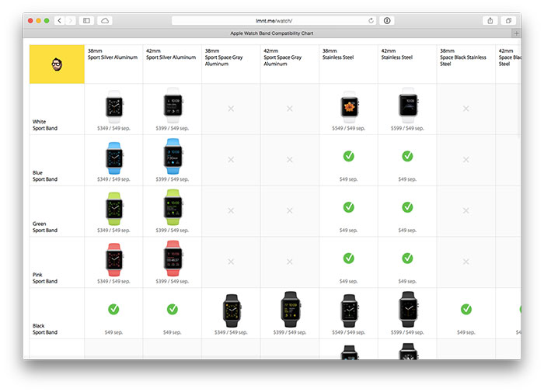Go back using Safari's back arrow
Screen dimensions: 544x392
pos(59,21)
